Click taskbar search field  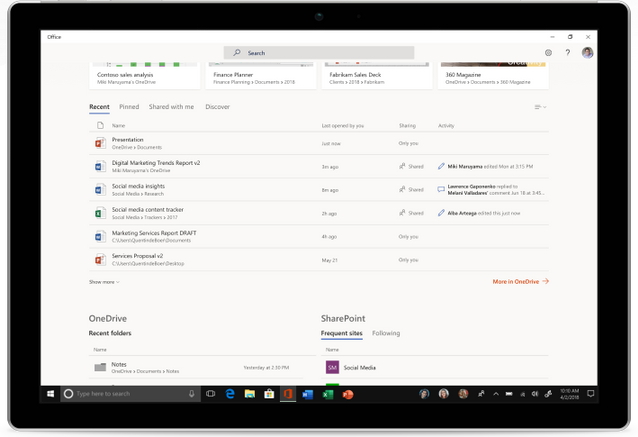[130, 393]
